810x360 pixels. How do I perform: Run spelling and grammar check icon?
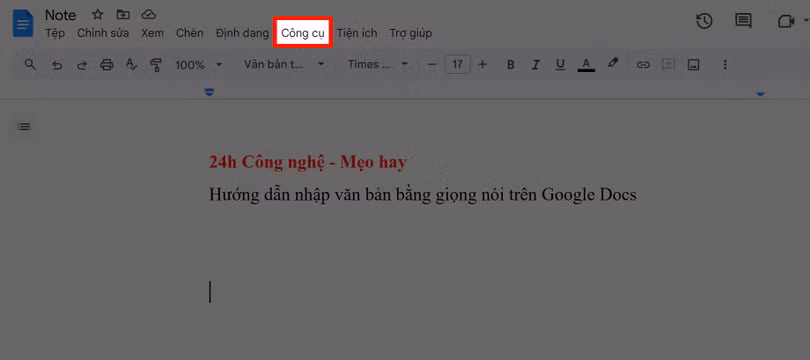pos(132,65)
